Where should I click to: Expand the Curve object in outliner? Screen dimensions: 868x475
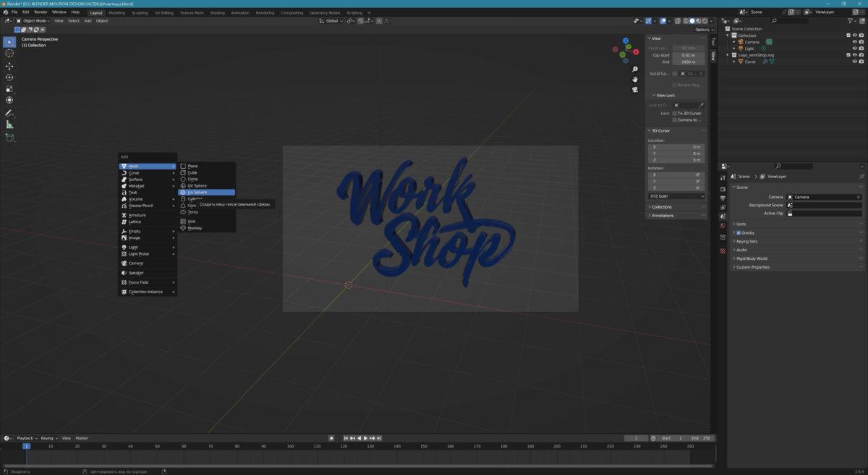(x=734, y=62)
